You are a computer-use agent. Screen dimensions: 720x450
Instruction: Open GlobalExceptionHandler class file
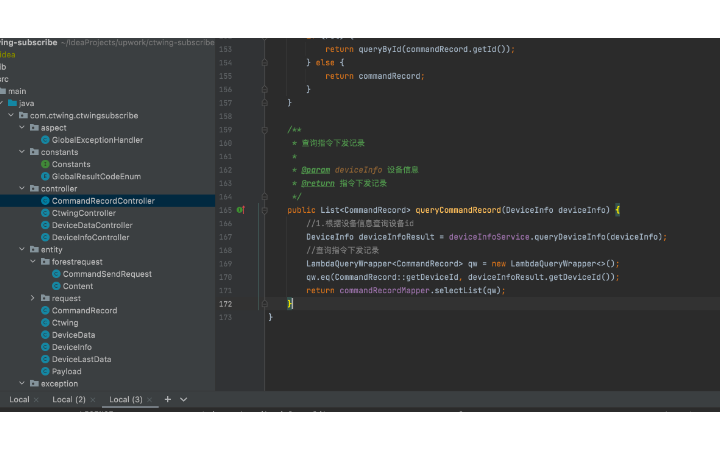click(97, 140)
